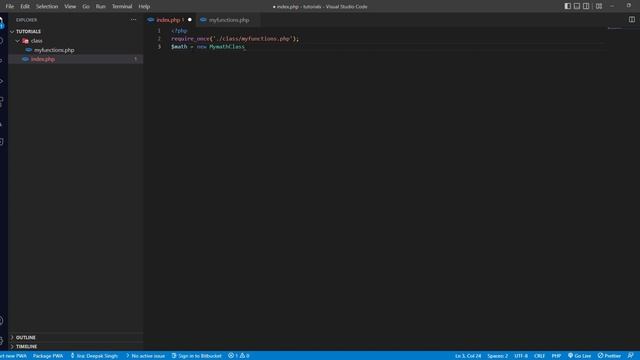
Task: Open customize layout icon in title bar
Action: pyautogui.click(x=599, y=6)
